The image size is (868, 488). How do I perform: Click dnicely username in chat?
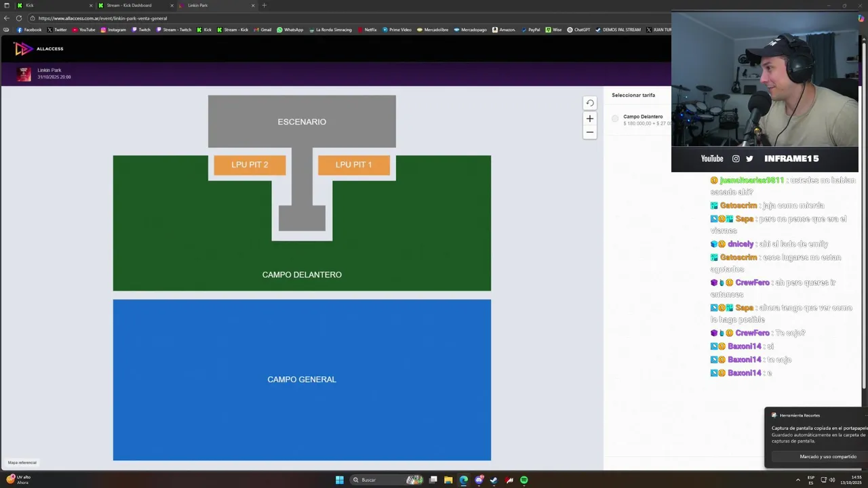[741, 244]
